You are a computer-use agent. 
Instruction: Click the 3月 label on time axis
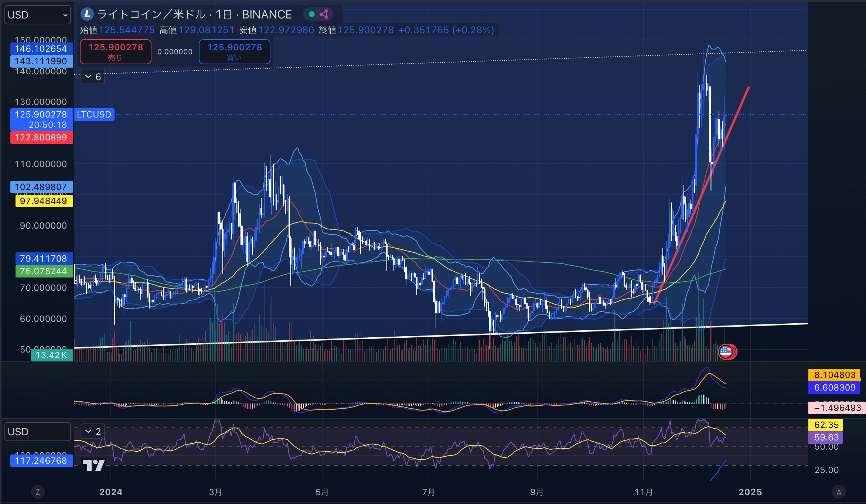(215, 492)
